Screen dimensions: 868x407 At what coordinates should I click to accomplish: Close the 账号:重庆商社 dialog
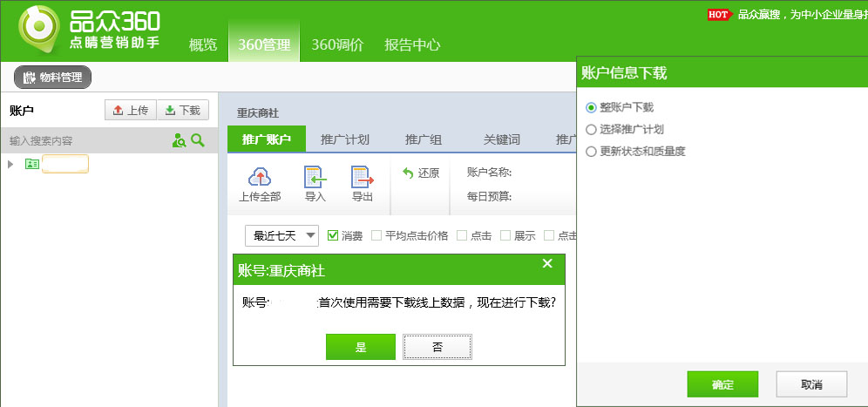(547, 263)
